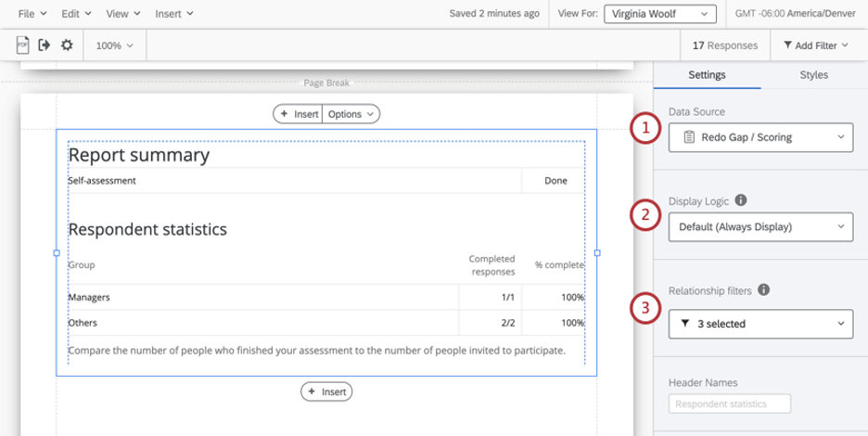Click the Options button above the widget

point(351,114)
